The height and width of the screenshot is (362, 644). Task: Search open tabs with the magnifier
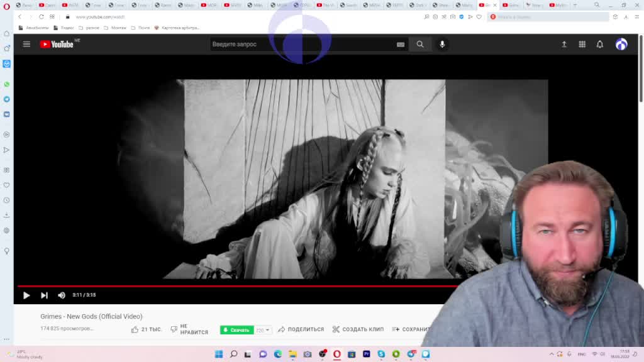(x=597, y=5)
